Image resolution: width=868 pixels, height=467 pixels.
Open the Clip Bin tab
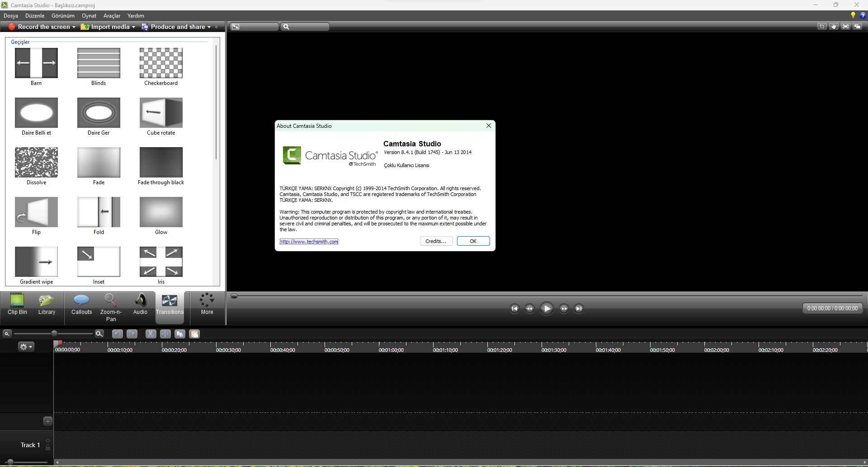(x=17, y=305)
